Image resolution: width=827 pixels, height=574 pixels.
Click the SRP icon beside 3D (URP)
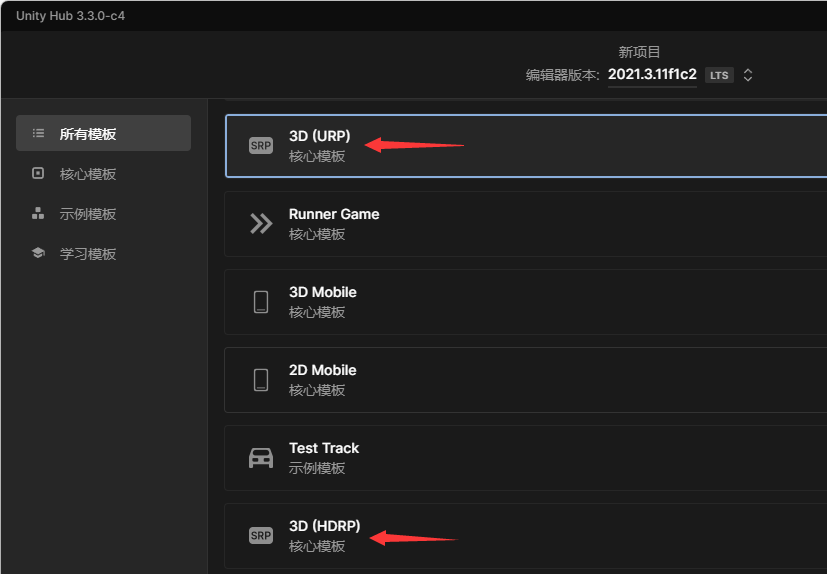pos(261,146)
